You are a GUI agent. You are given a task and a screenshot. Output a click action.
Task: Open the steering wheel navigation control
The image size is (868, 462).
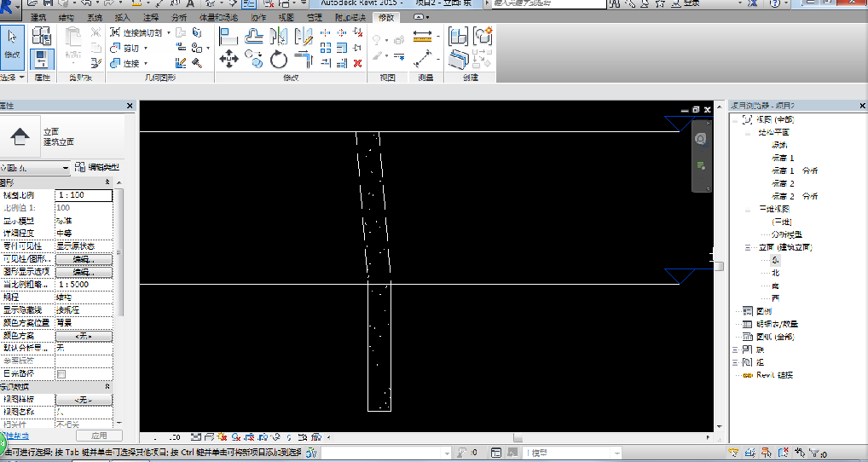(x=700, y=138)
